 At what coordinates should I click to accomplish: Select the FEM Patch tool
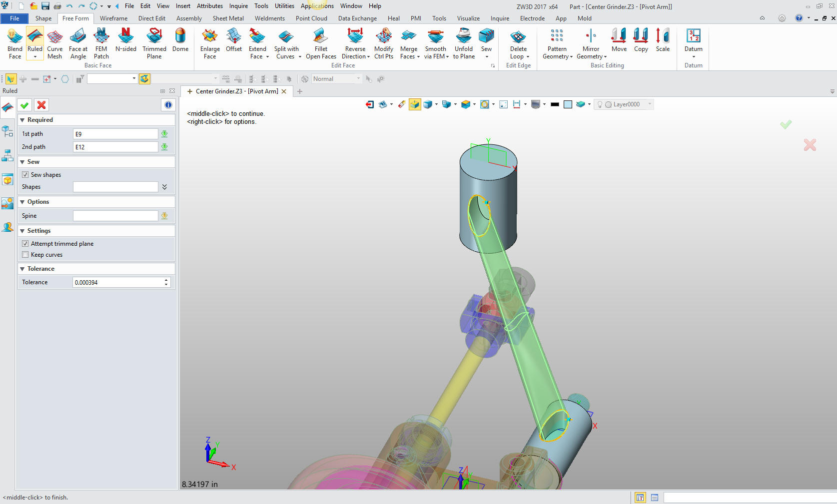(x=101, y=43)
